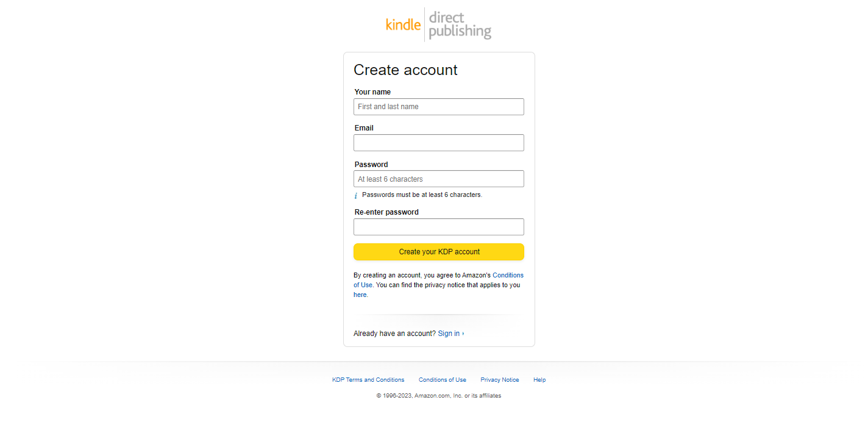Click the small arrow after Sign in
The height and width of the screenshot is (447, 868).
[x=463, y=334]
